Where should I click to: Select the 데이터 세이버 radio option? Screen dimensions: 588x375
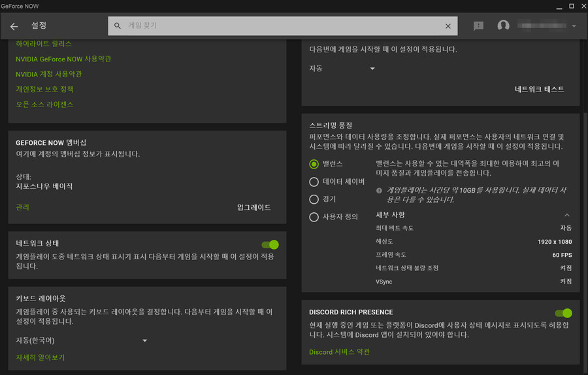[x=314, y=182]
